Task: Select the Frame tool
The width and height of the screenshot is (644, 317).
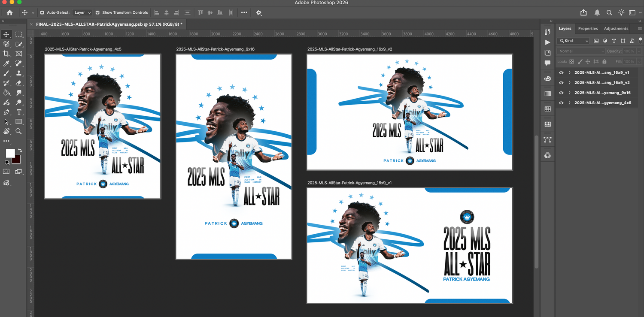Action: coord(19,54)
